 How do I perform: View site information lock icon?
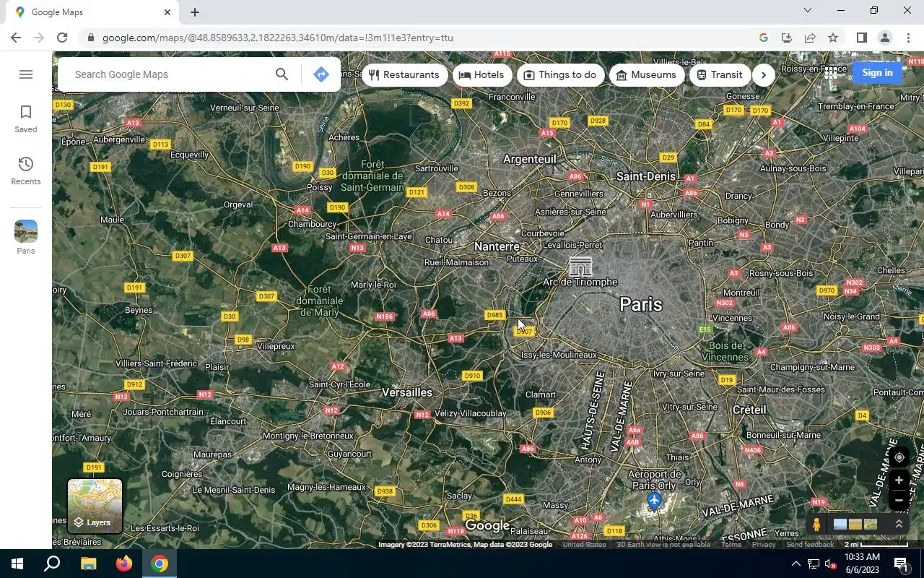90,38
